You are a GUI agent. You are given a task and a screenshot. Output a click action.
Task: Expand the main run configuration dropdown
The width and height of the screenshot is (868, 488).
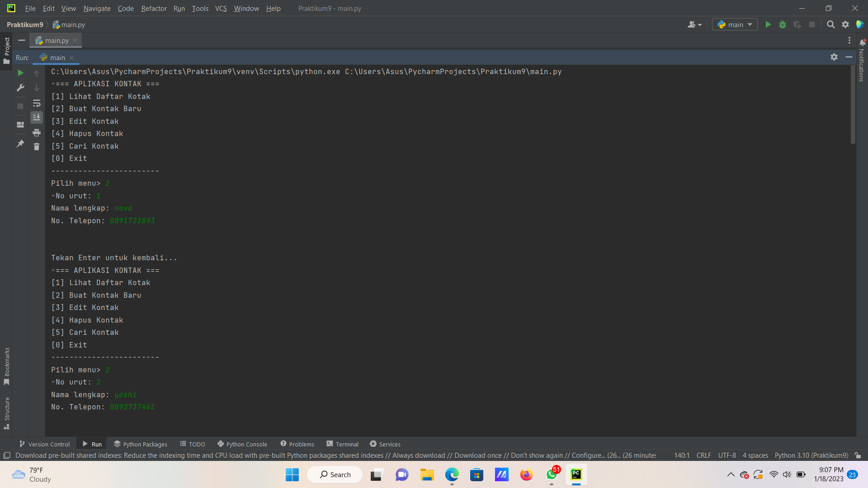coord(735,25)
